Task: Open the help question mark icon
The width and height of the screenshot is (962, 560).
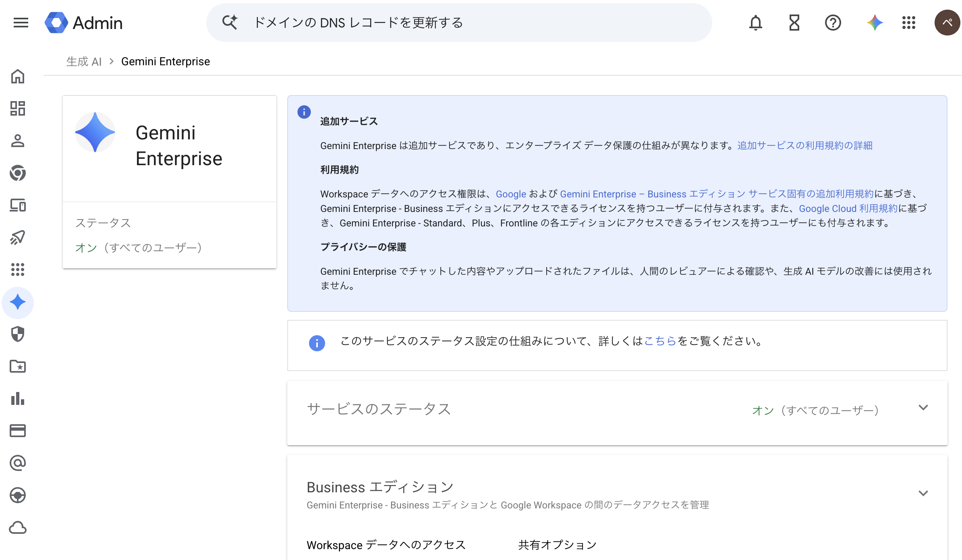Action: (x=833, y=23)
